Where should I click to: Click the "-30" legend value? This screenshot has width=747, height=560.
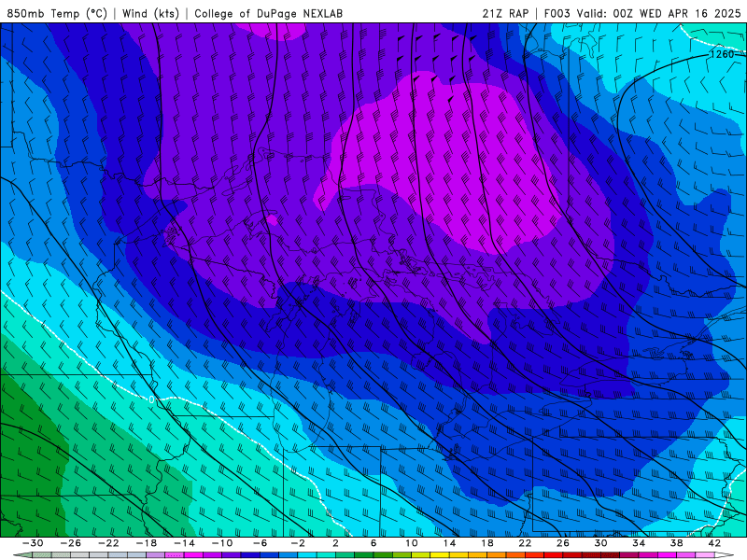click(33, 543)
